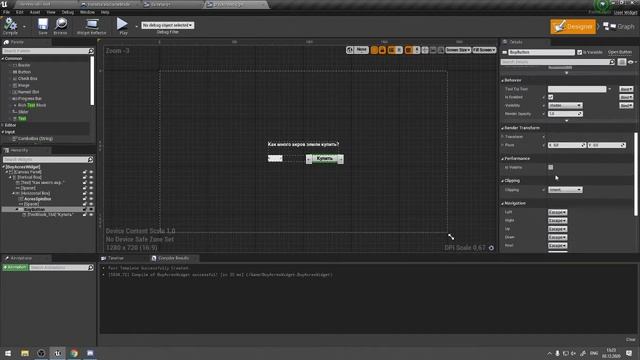Click the green button in designer canvas

325,159
